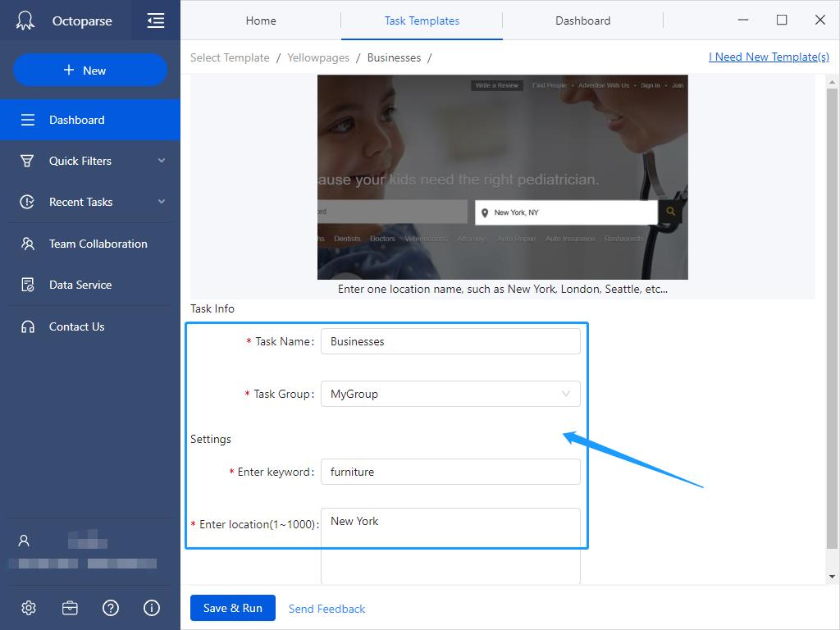Minimize the Octoparse window

click(x=742, y=20)
